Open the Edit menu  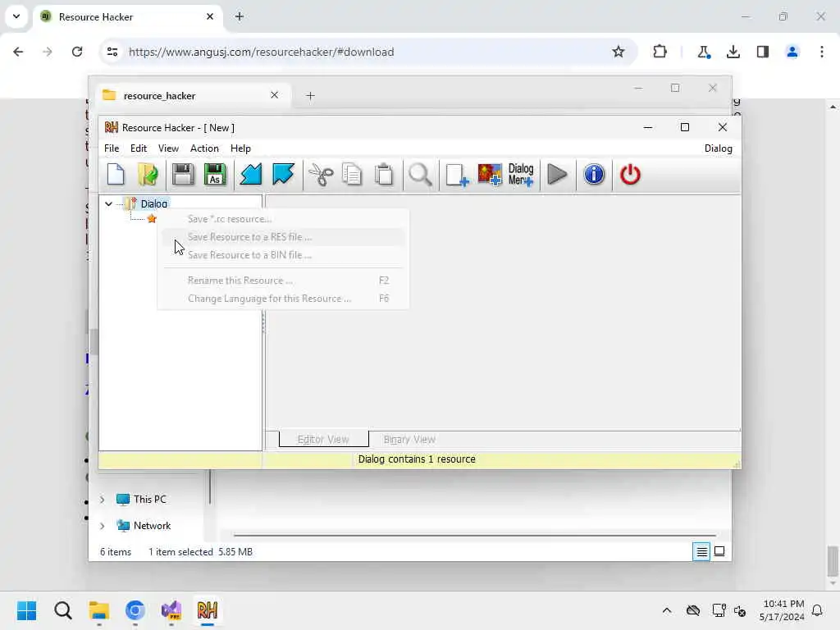point(138,148)
